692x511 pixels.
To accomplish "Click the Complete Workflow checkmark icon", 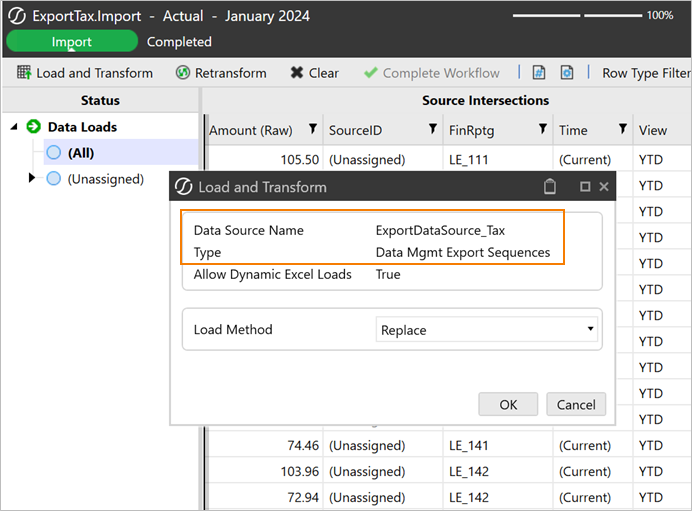I will coord(370,73).
